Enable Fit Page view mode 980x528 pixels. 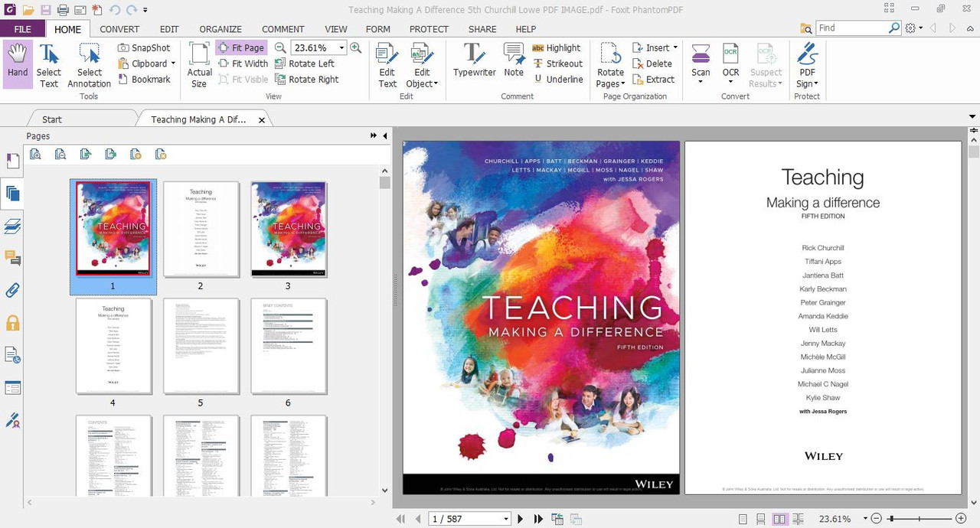point(242,47)
